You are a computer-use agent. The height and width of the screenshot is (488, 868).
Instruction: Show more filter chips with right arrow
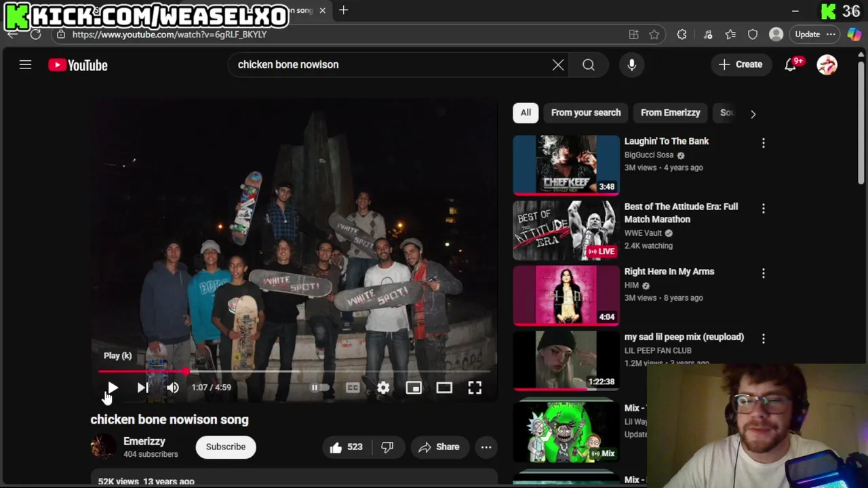coord(753,114)
